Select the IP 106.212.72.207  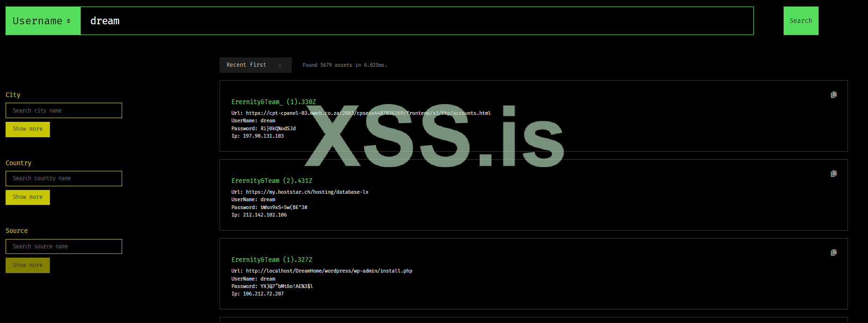pos(263,294)
